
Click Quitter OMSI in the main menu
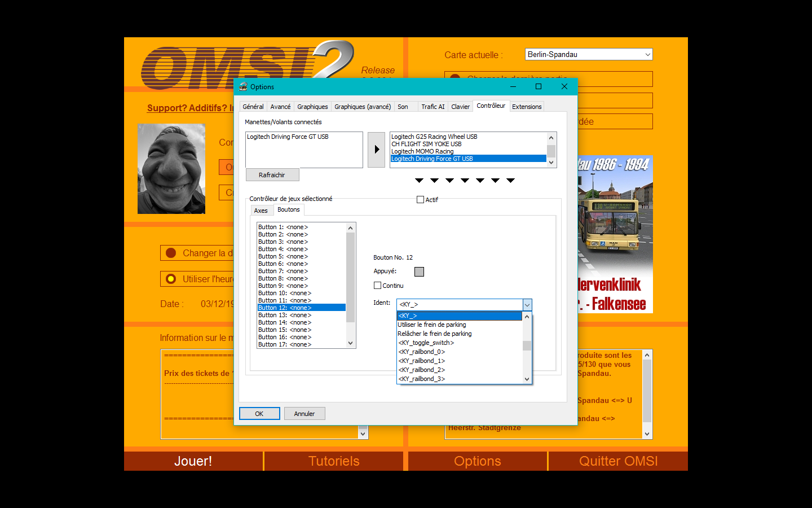619,461
